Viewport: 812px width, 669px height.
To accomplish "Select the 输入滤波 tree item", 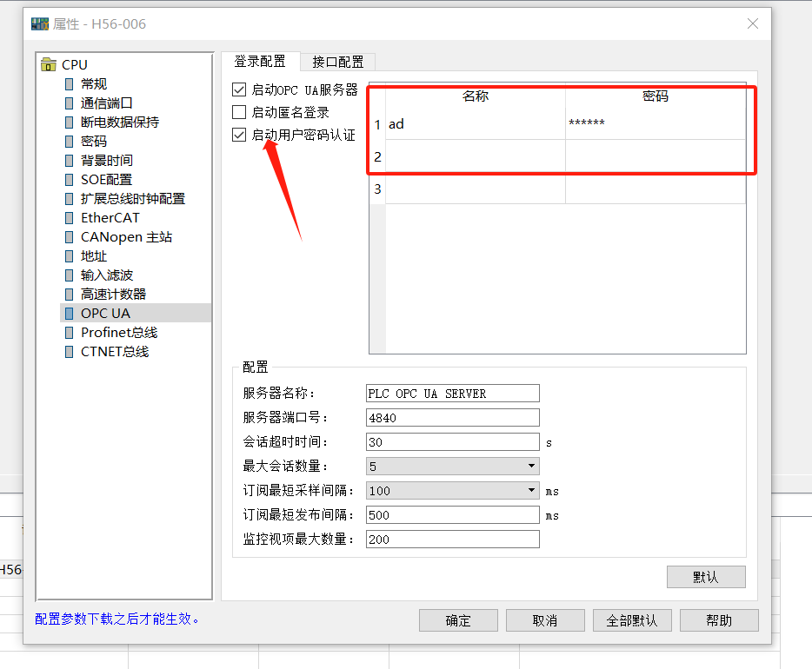I will [107, 275].
